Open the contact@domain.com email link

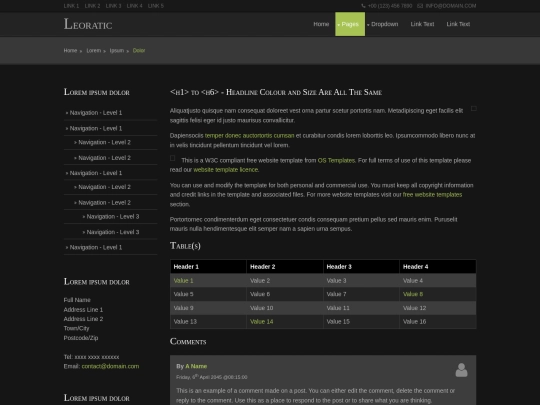[x=110, y=366]
